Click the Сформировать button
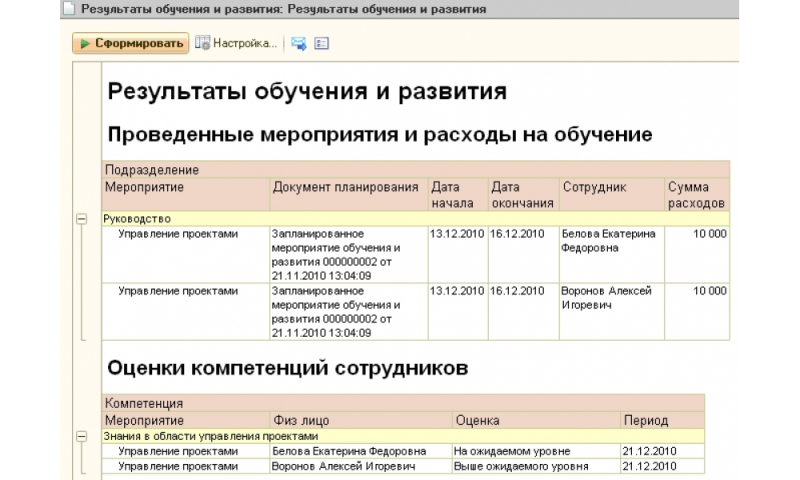Screen dimensions: 800x480 pyautogui.click(x=130, y=43)
